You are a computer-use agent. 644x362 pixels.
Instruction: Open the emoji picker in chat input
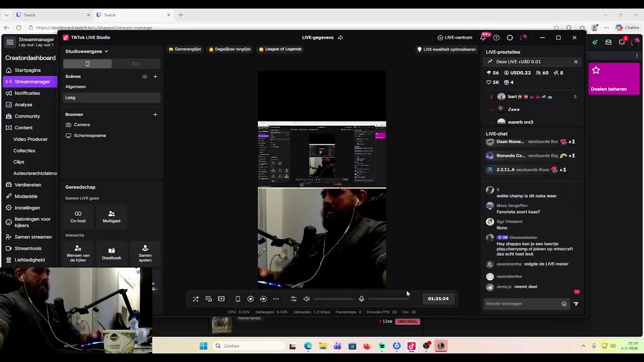[564, 304]
